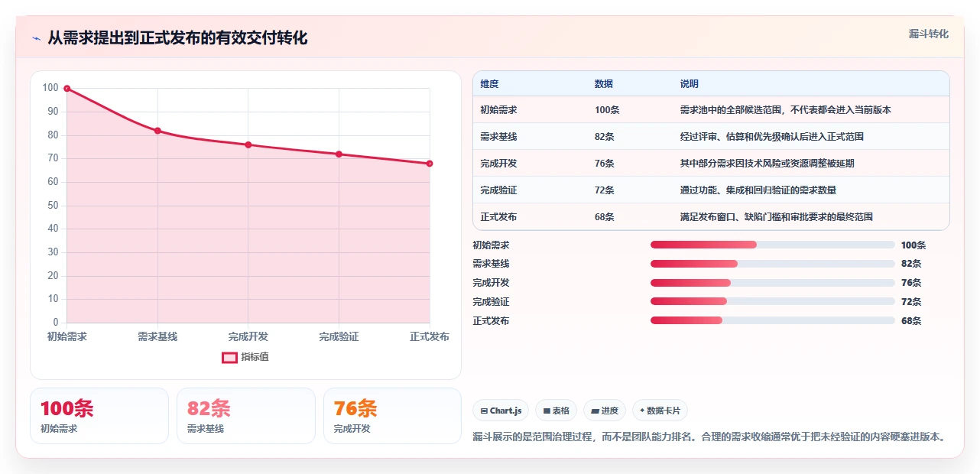Screen dimensions: 980x474
Task: Click the 完成验证 data point on chart
Action: [339, 154]
